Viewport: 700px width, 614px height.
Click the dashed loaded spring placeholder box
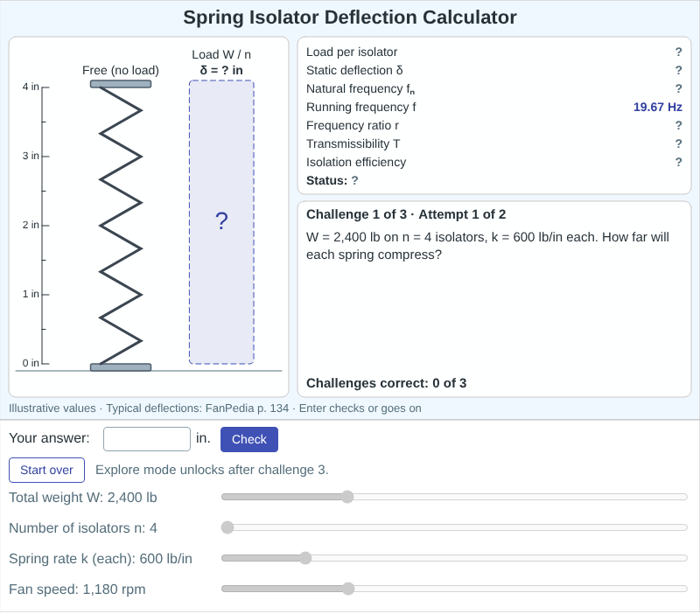click(222, 222)
